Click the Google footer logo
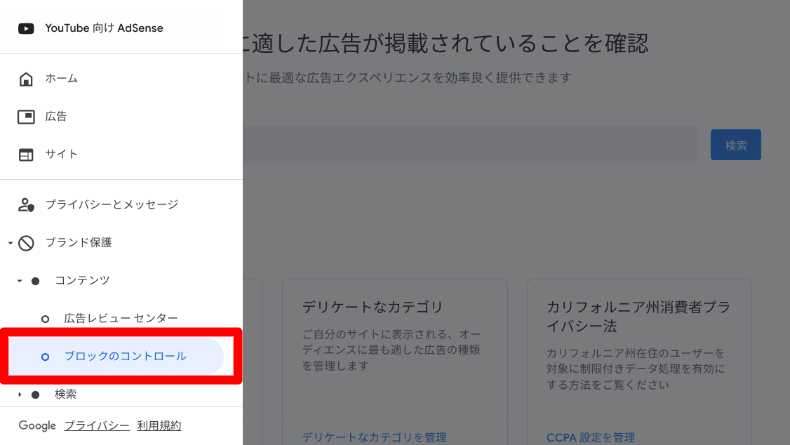Viewport: 790px width, 445px height. 37,425
